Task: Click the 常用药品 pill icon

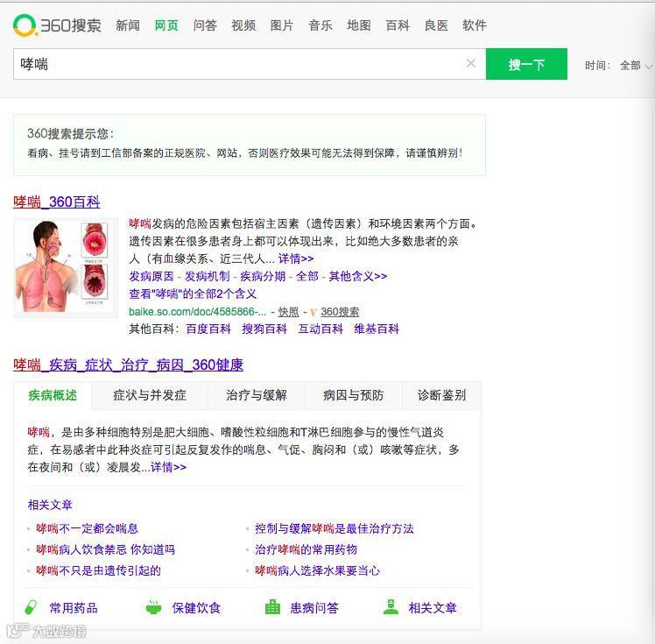Action: coord(32,607)
